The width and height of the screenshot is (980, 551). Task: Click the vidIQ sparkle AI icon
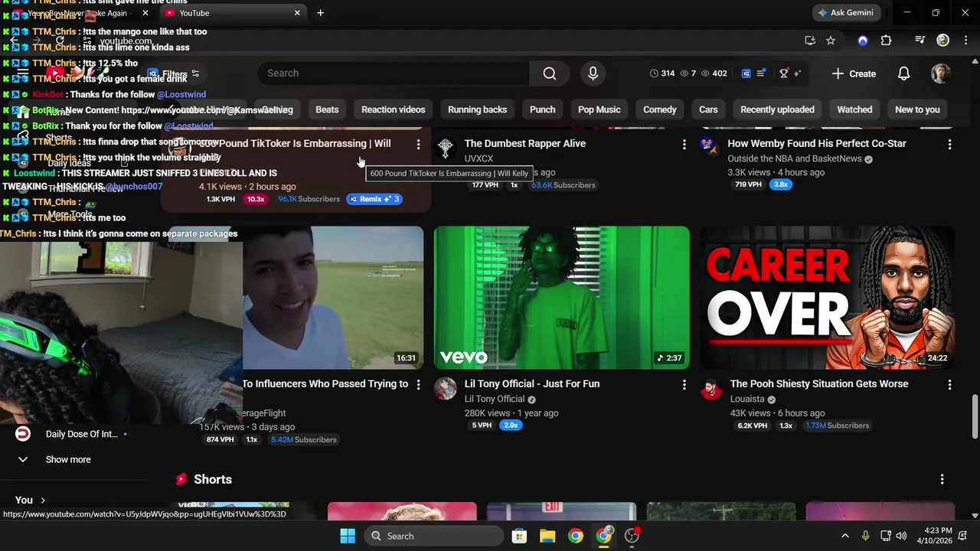[x=798, y=73]
